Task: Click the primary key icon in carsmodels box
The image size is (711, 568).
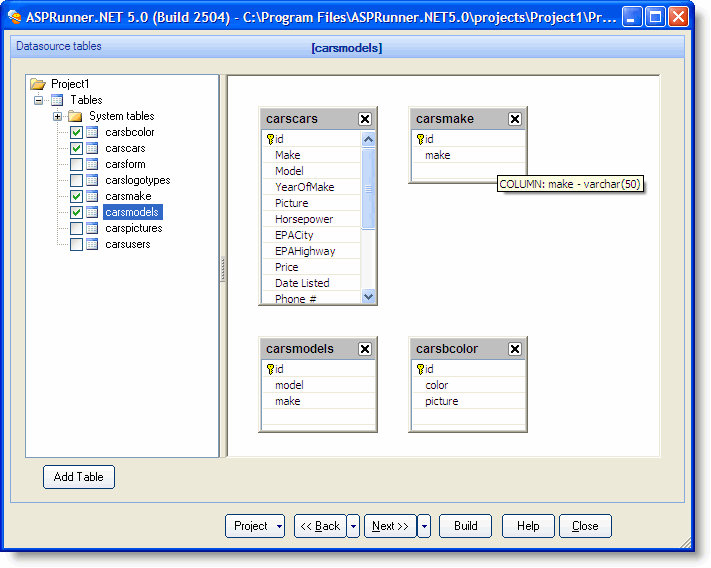Action: click(270, 369)
